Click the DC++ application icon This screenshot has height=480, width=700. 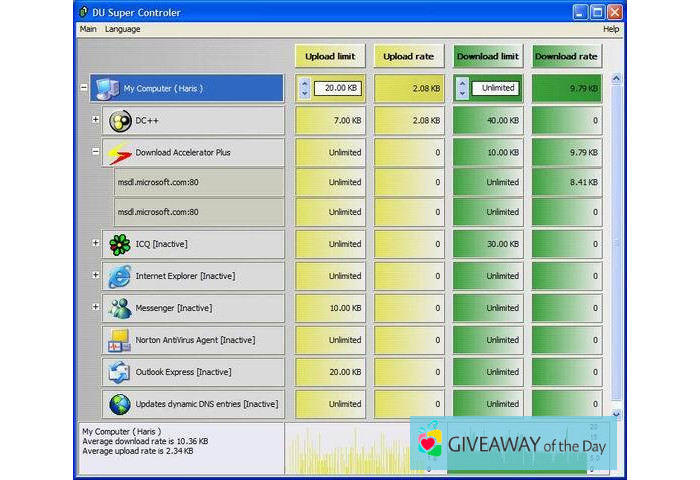coord(120,121)
